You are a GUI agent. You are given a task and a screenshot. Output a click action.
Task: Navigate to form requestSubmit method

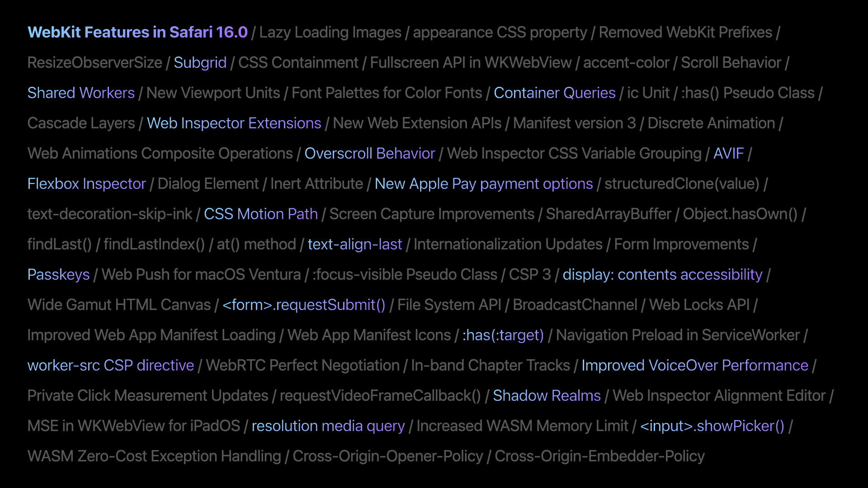coord(304,305)
